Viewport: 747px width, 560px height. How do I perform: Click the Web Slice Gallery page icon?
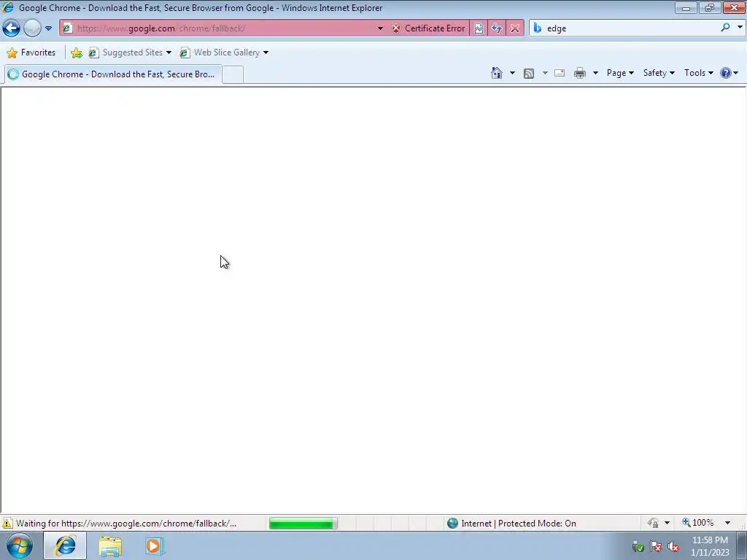click(185, 52)
